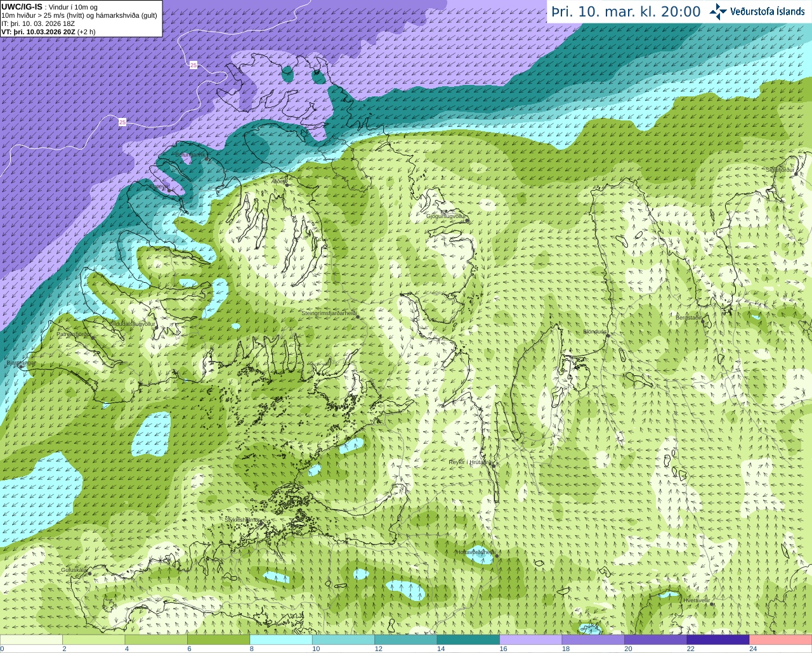Screen dimensions: 812x653
Task: Pick the 14–16 m/s dark teal legend swatch
Action: pos(469,640)
